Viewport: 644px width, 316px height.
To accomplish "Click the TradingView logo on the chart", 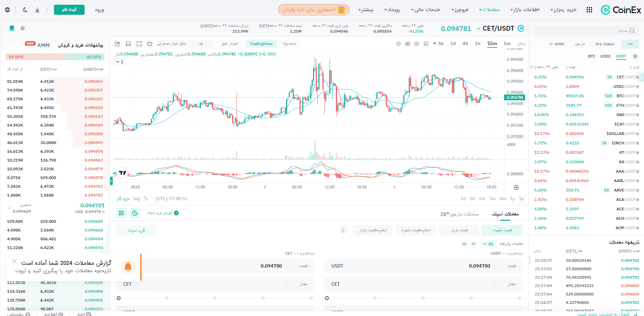I will [x=123, y=173].
